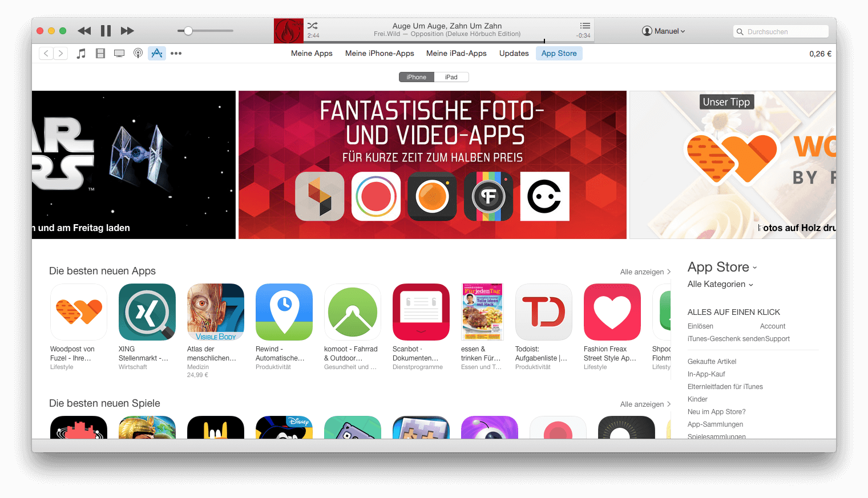Expand the App Store sidebar dropdown
Screen dimensions: 868x498
click(x=722, y=267)
